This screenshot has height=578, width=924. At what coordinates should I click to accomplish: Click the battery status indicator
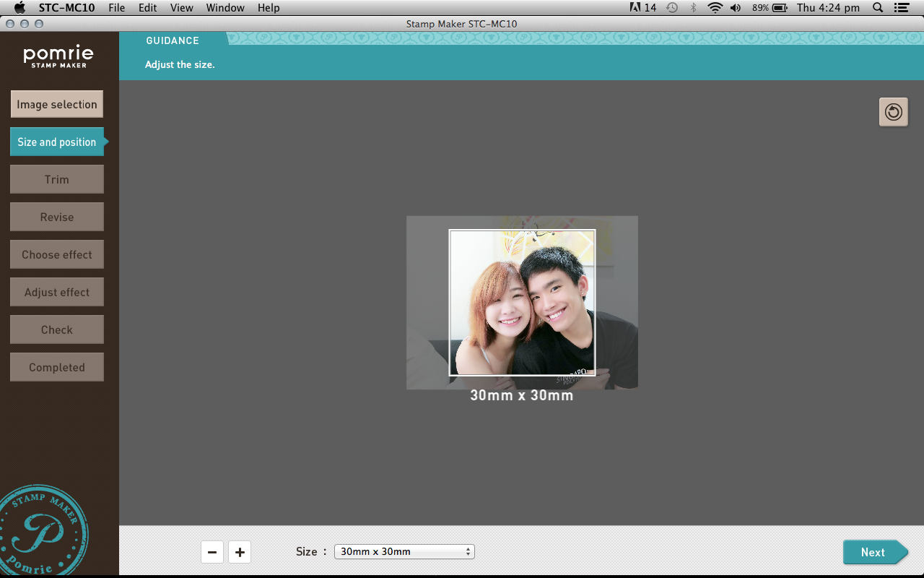(x=770, y=8)
